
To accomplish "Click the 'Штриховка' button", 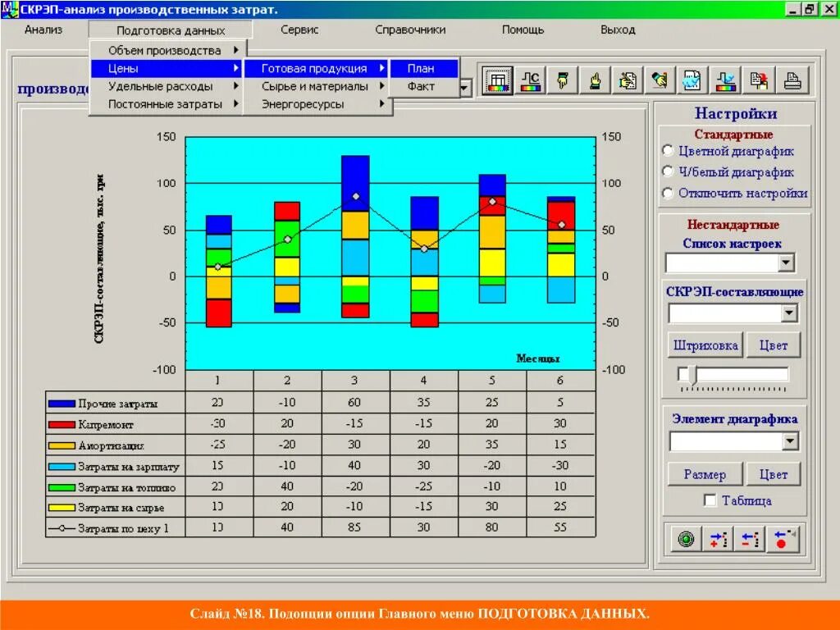I will (705, 345).
